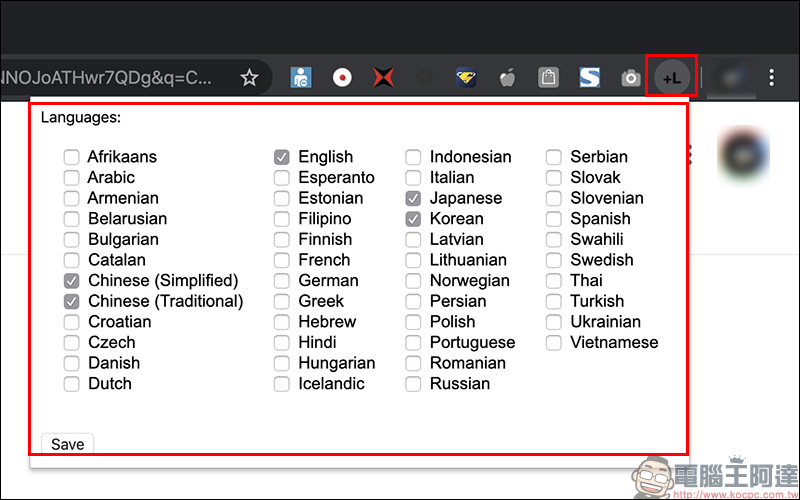800x500 pixels.
Task: Click the Save button
Action: [67, 444]
